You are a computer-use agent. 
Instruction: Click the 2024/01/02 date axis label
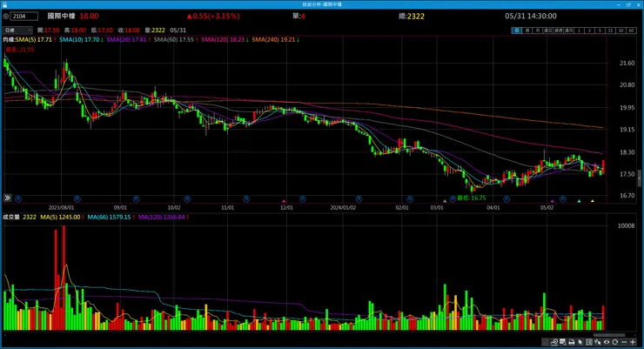pyautogui.click(x=343, y=207)
